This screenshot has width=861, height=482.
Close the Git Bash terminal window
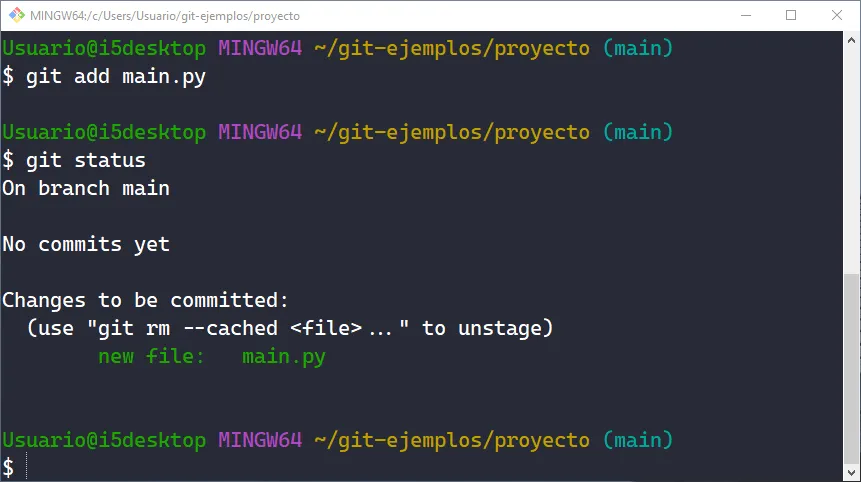[x=836, y=16]
